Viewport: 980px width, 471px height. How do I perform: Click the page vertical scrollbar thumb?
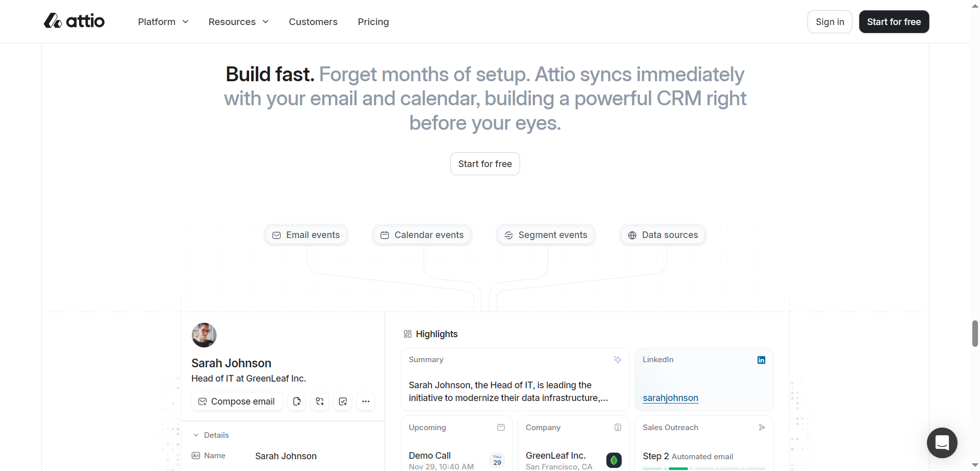pyautogui.click(x=975, y=334)
